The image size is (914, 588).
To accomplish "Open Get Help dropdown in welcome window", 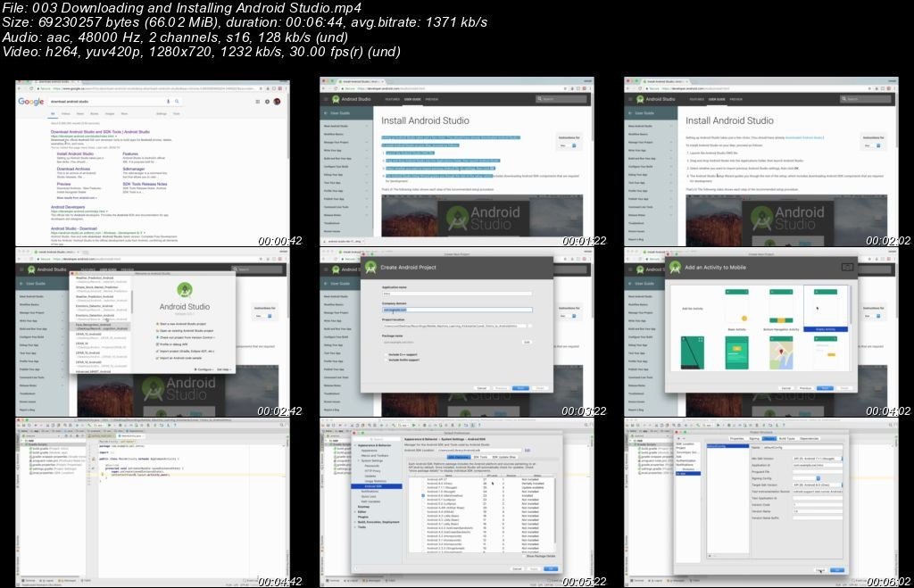I will (x=224, y=369).
